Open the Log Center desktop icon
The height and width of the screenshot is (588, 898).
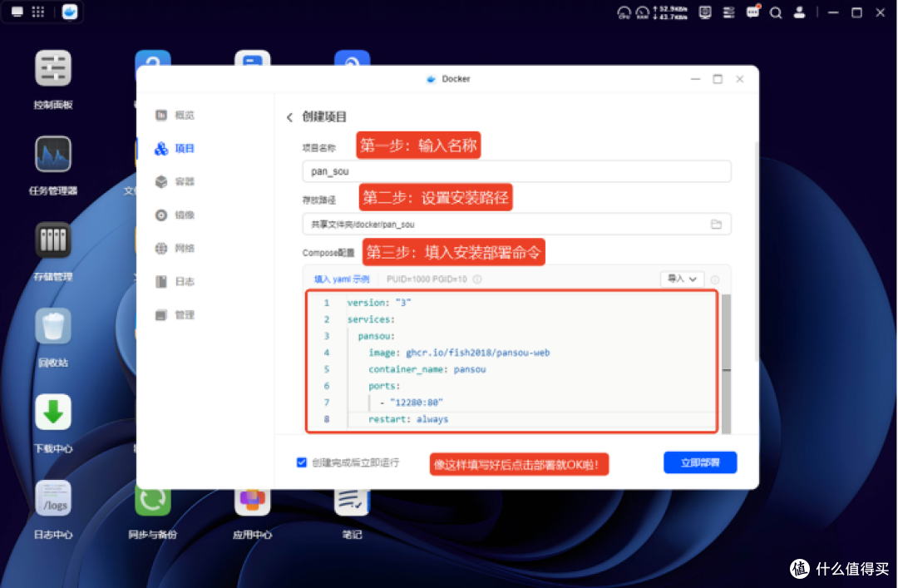coord(52,498)
